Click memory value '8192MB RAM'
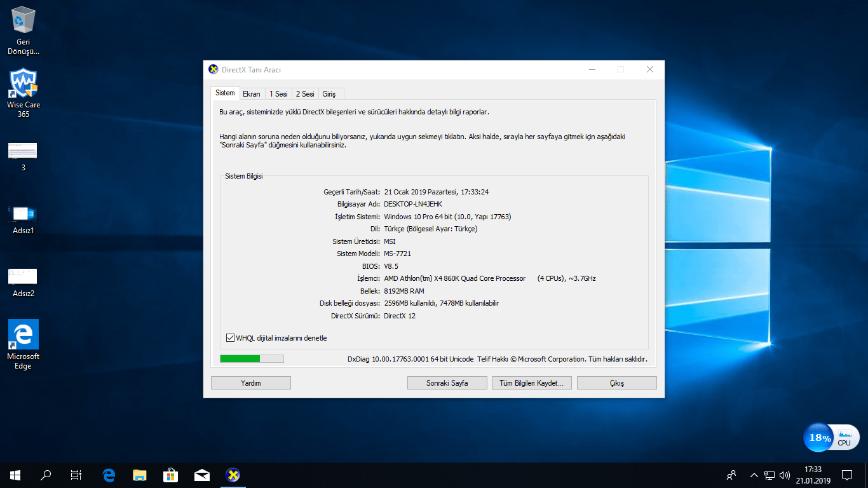The height and width of the screenshot is (488, 868). pos(404,291)
